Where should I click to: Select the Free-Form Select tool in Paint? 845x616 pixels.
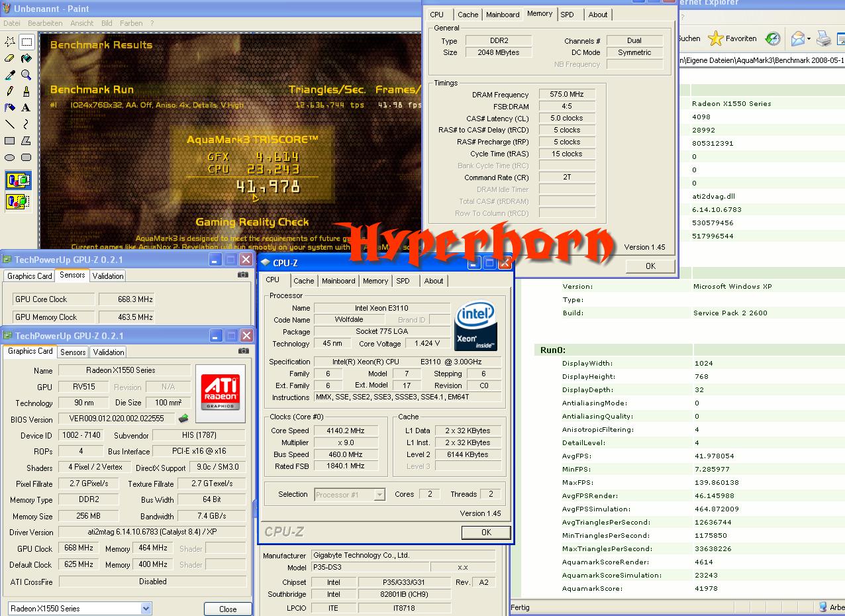[10, 42]
